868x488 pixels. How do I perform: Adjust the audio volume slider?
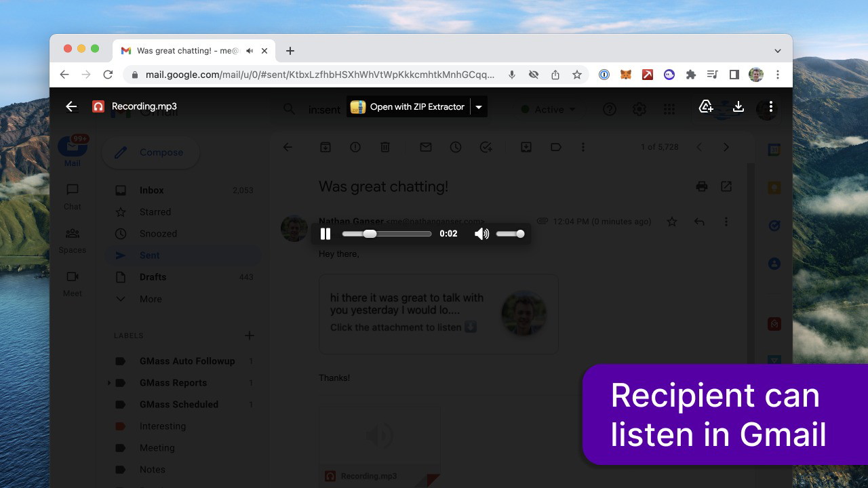(x=510, y=234)
